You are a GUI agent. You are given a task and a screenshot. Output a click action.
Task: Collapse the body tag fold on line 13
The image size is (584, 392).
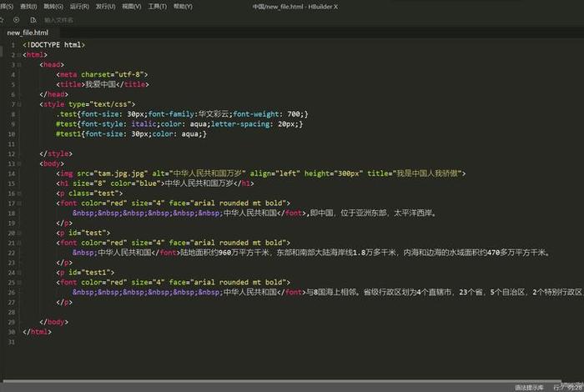point(18,163)
